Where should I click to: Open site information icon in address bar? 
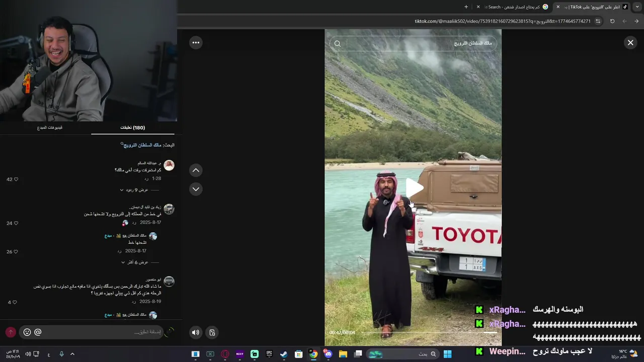[x=598, y=21]
